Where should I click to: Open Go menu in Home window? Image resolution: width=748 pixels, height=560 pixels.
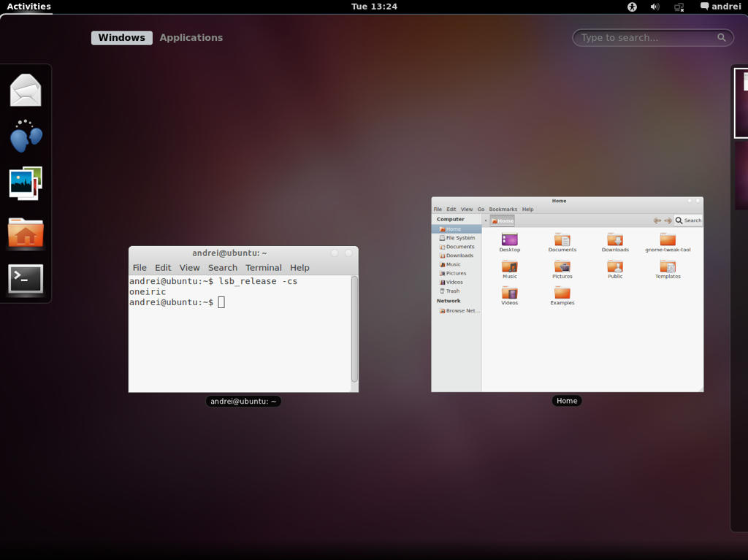click(481, 210)
